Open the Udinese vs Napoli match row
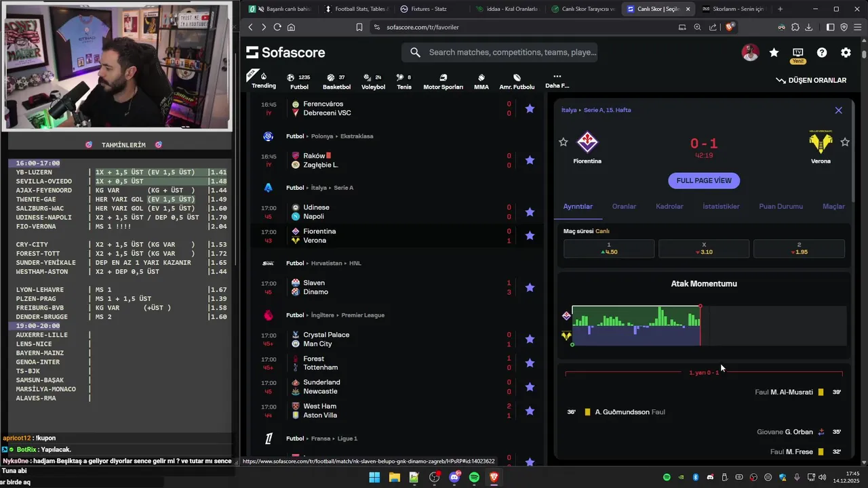The height and width of the screenshot is (488, 868). click(x=397, y=212)
